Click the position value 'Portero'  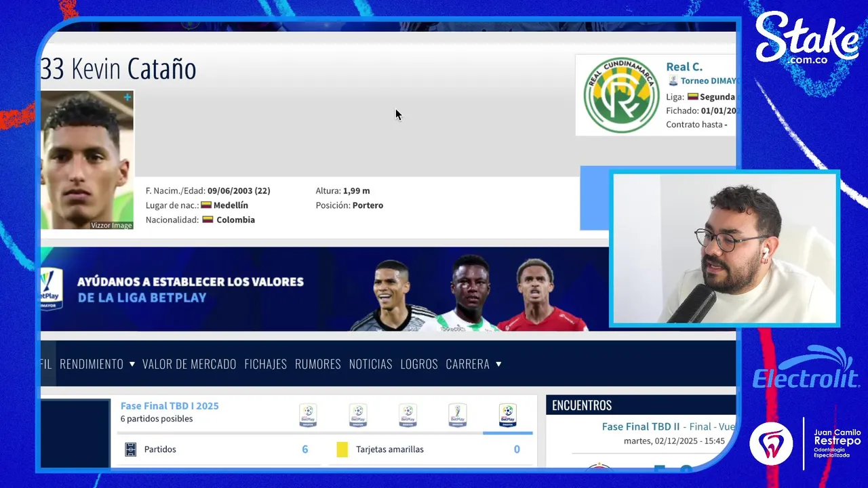368,205
